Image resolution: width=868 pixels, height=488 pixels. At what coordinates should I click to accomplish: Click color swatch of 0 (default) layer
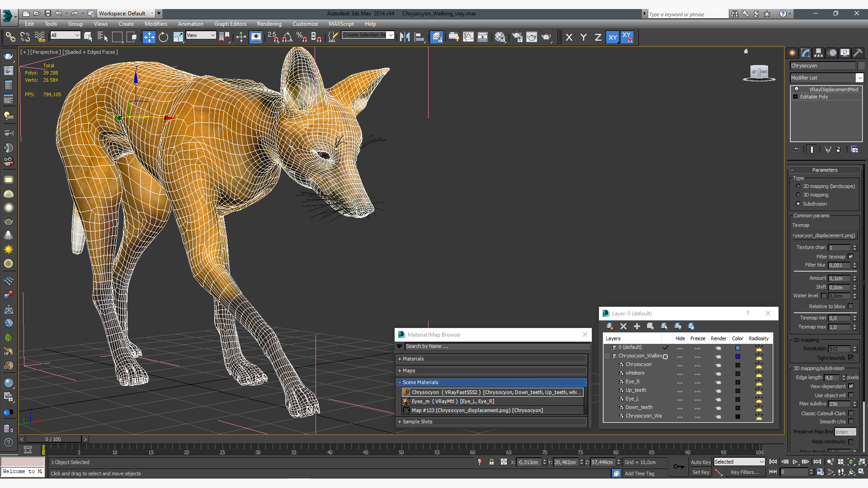737,348
